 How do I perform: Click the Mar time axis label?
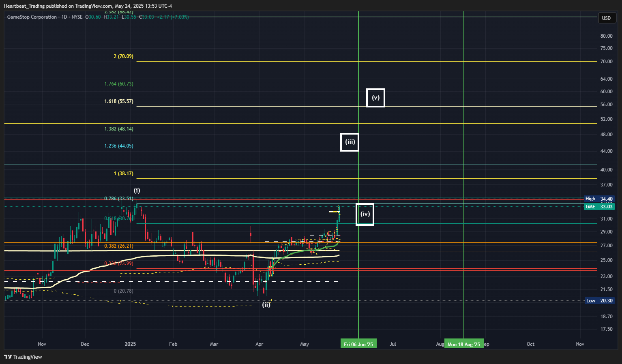click(214, 344)
